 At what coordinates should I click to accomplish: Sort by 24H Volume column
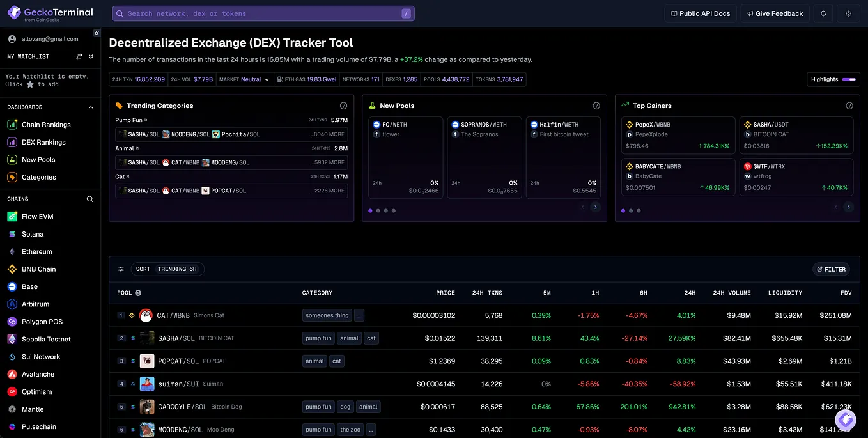tap(732, 293)
